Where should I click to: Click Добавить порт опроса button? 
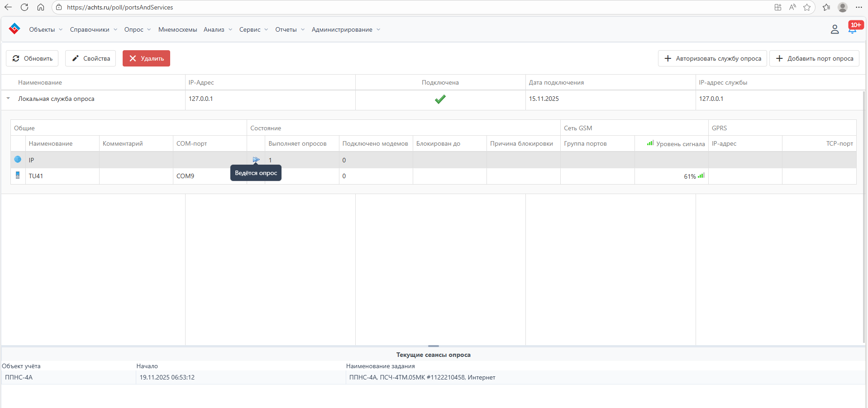tap(814, 58)
